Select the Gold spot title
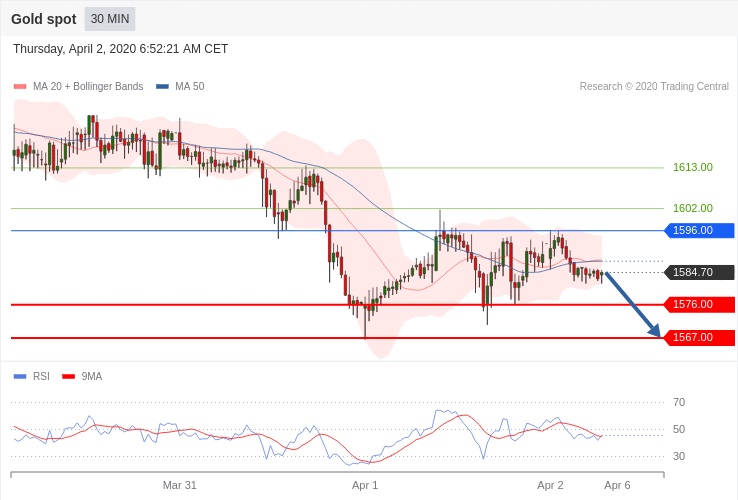 coord(43,19)
